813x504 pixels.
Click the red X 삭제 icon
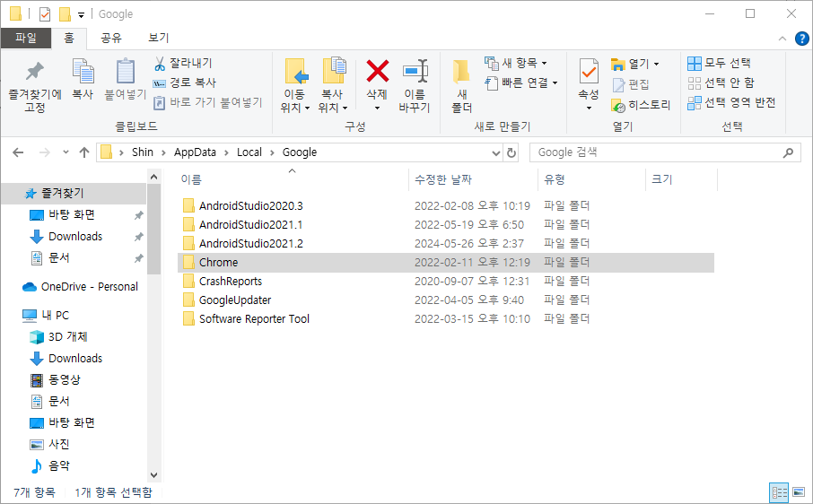point(378,72)
